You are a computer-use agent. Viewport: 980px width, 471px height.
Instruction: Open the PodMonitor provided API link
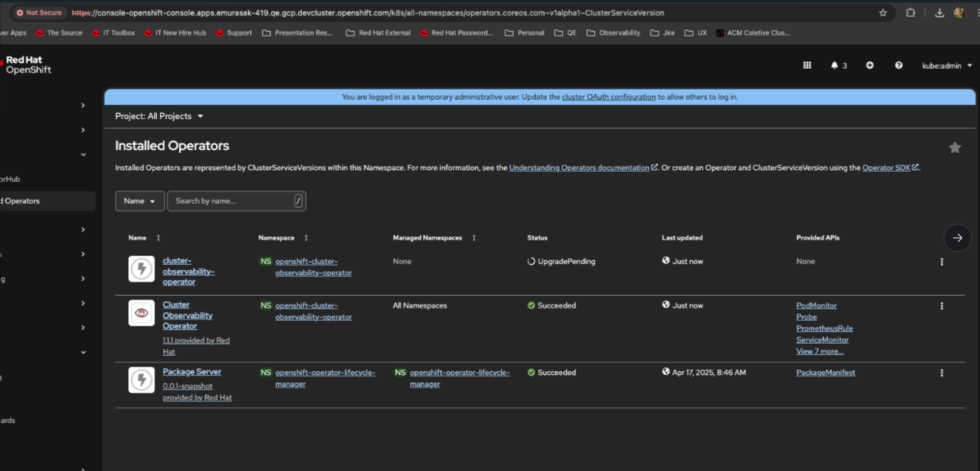(x=816, y=306)
